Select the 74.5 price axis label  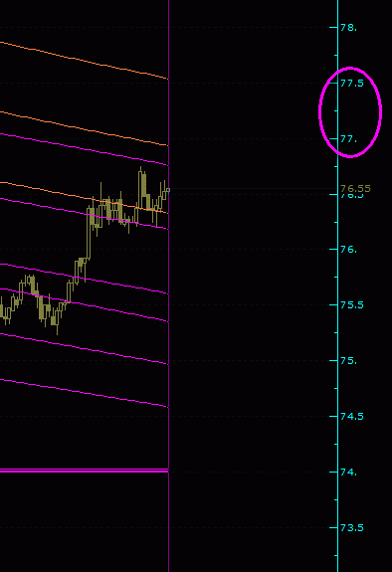[352, 416]
